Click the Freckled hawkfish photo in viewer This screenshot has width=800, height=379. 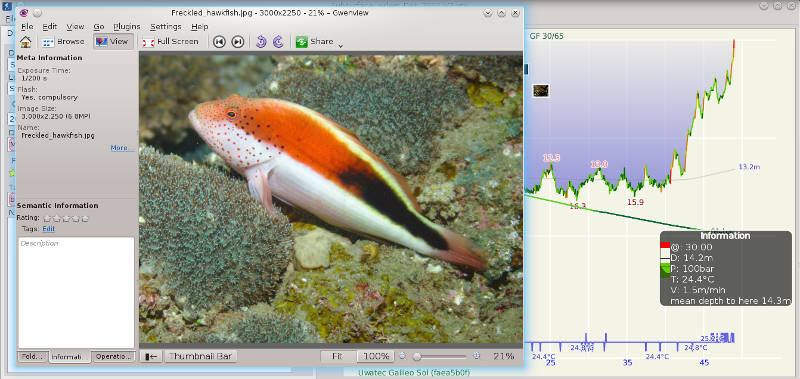pyautogui.click(x=331, y=198)
